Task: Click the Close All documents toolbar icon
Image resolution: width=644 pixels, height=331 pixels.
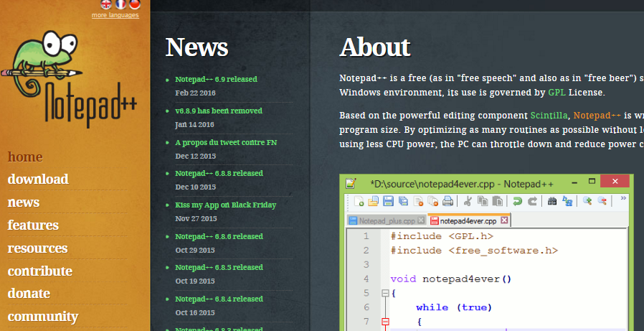Action: coord(433,200)
